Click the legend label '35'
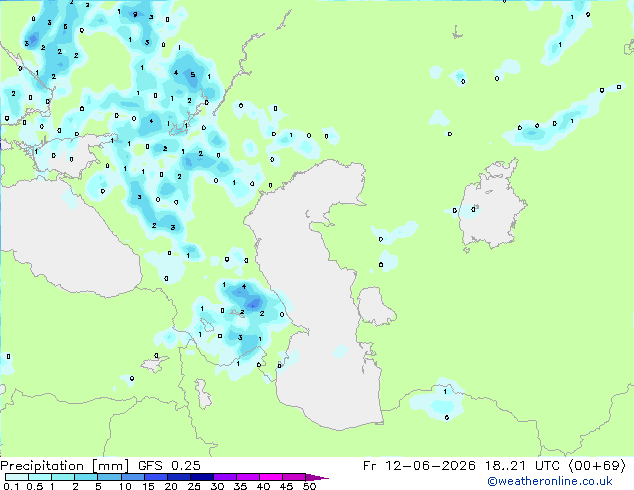 (240, 486)
